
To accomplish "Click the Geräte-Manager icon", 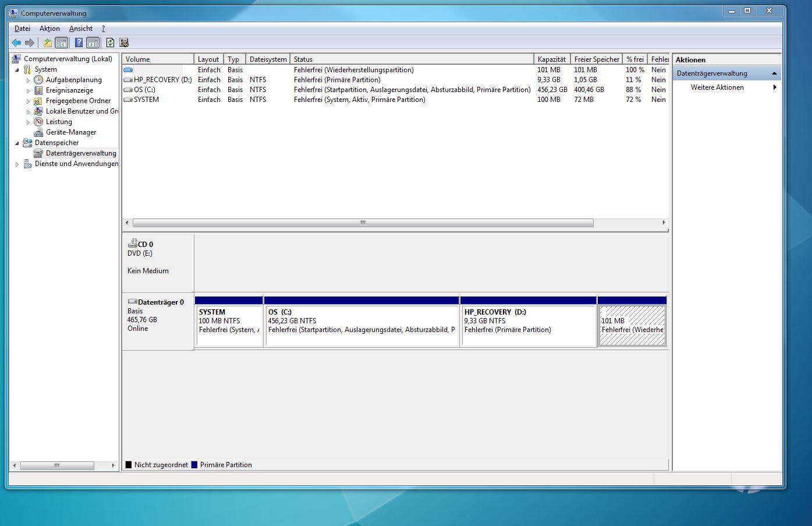I will pos(38,132).
